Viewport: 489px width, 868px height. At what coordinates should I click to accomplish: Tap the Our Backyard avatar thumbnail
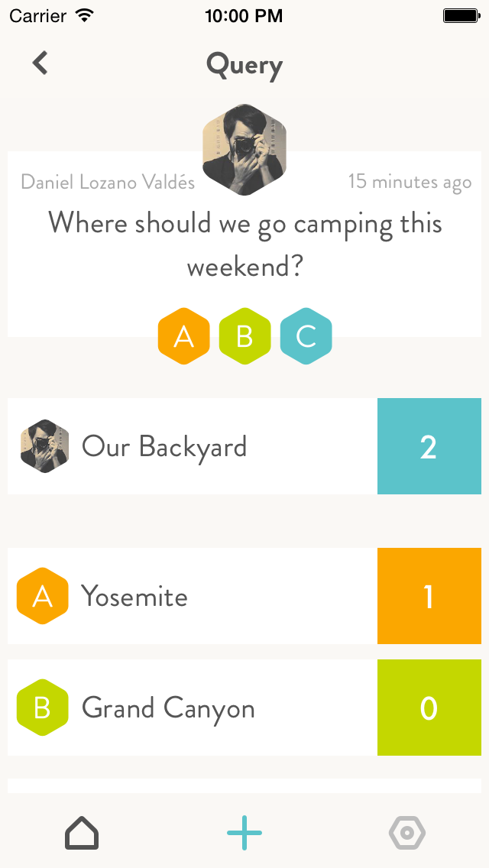[x=44, y=446]
